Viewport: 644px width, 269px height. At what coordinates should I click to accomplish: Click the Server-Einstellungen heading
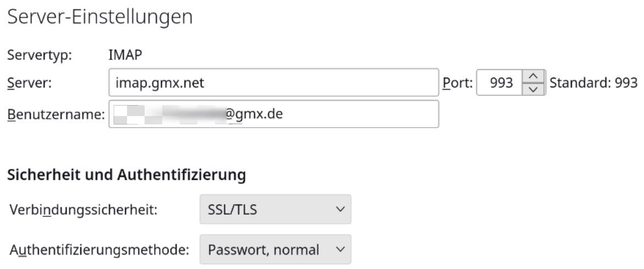[99, 17]
